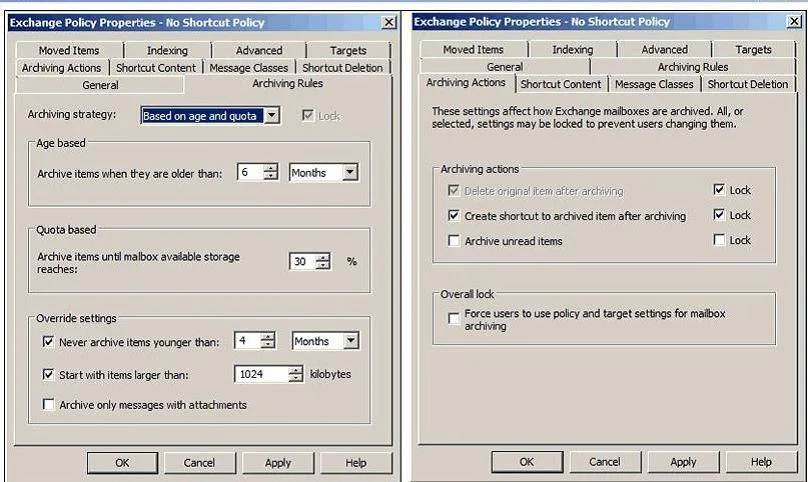Click Apply in right dialog
808x482 pixels.
(x=683, y=461)
